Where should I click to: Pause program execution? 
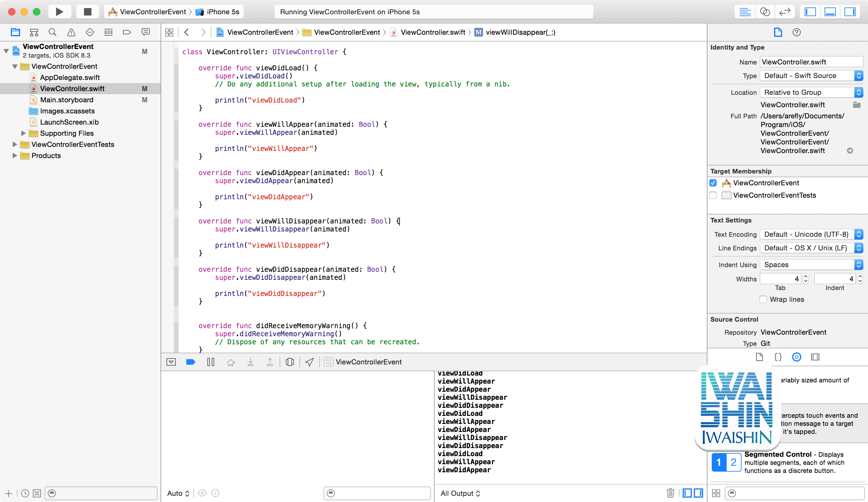[x=211, y=362]
